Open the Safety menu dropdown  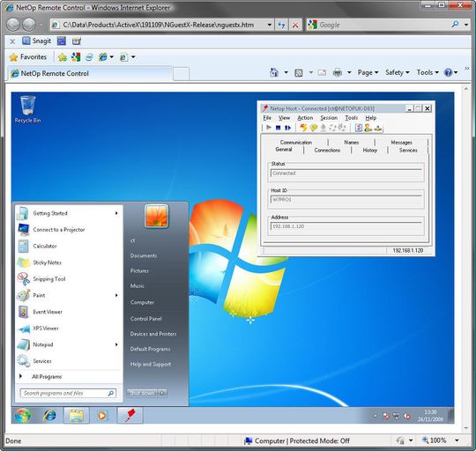398,72
